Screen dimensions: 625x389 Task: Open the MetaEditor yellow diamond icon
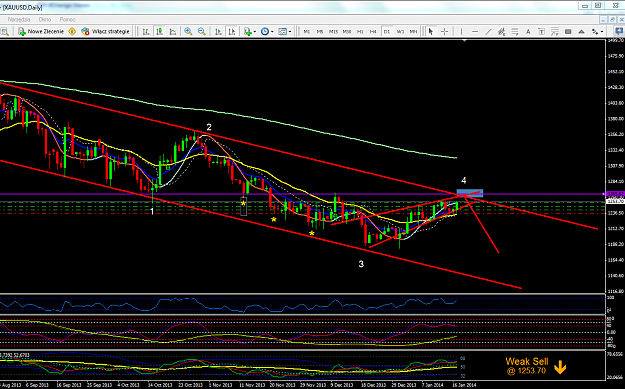tap(72, 31)
